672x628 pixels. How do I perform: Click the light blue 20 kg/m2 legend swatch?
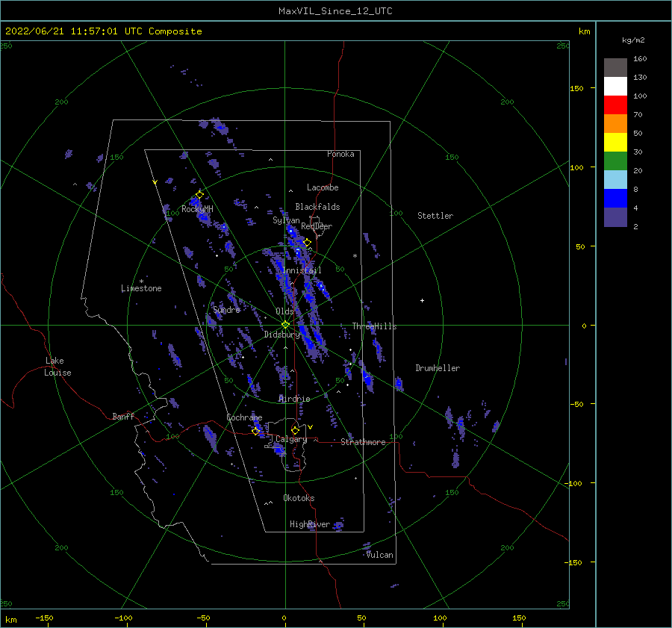coord(615,180)
